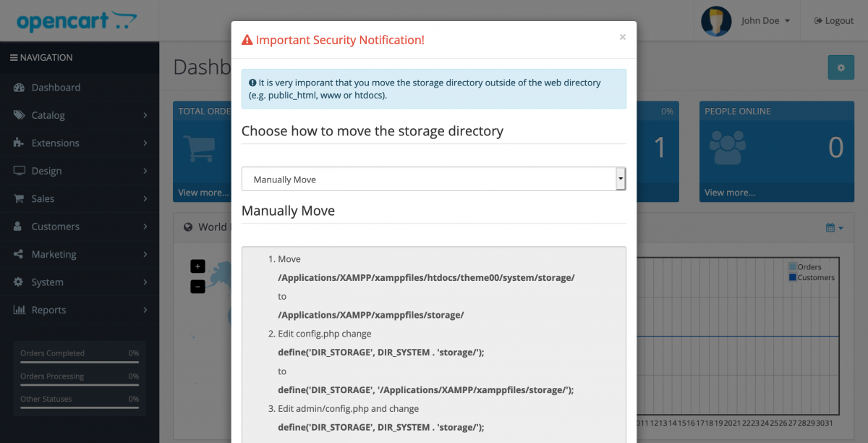Click the OpenCart logo

77,20
